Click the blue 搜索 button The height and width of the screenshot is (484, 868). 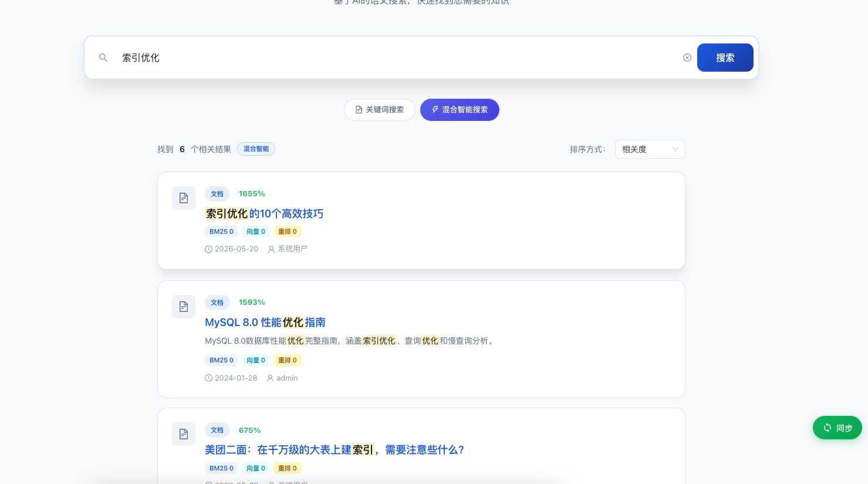[x=725, y=58]
